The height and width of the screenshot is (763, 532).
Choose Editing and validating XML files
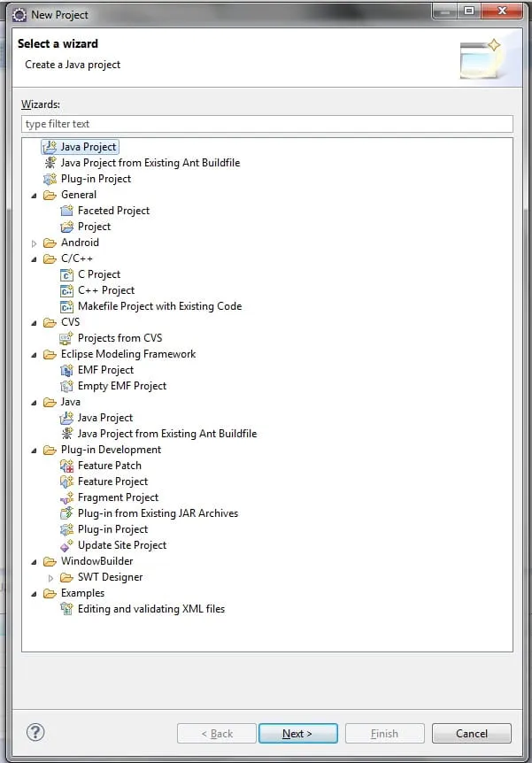(x=151, y=609)
